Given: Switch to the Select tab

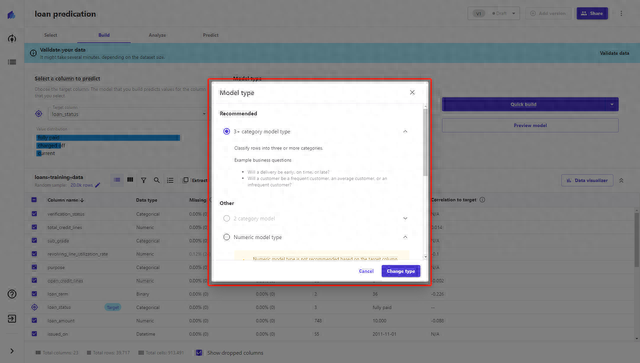Looking at the screenshot, I should 51,35.
